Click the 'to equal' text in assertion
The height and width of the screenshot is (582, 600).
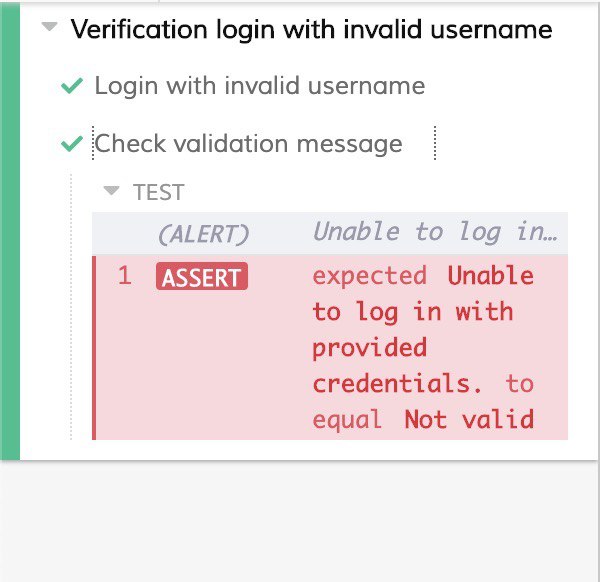tap(347, 419)
